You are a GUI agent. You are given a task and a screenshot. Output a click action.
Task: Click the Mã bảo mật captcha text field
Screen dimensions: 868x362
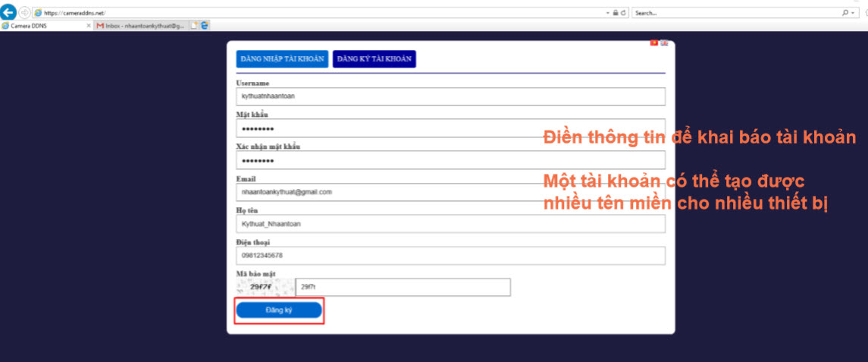point(403,287)
